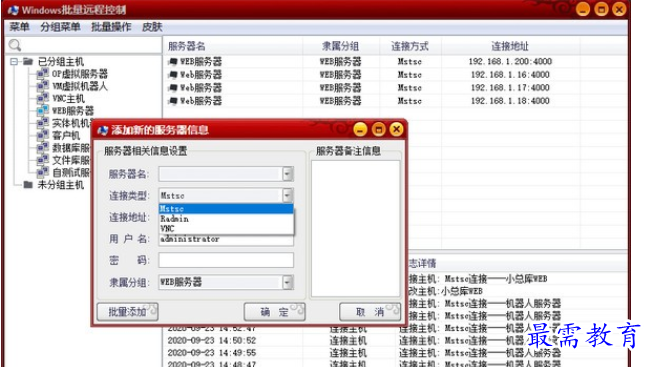Click server icon for 192.168.1.16:4000 row
Viewport: 649px width, 367px height.
(x=173, y=75)
